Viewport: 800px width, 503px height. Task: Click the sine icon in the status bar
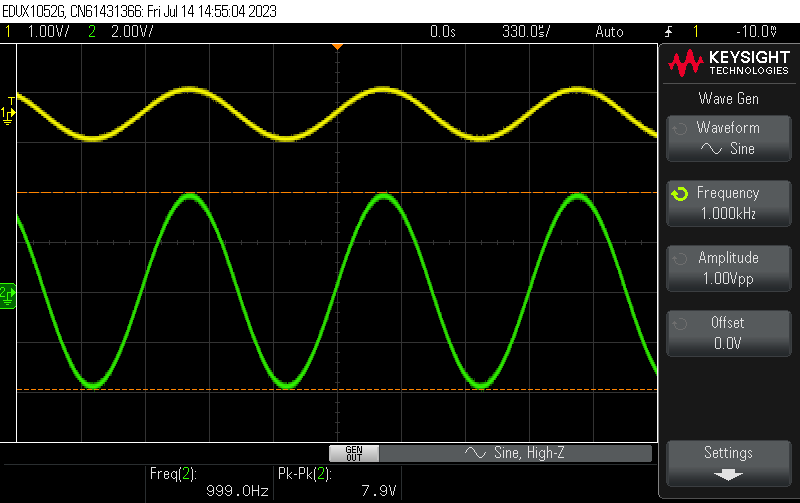(475, 452)
